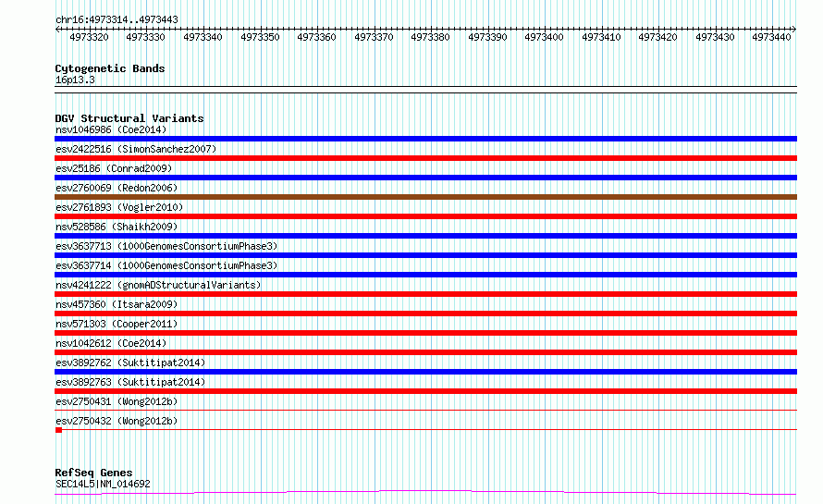This screenshot has width=823, height=504.
Task: Click the esv2761893 (Vogler2010) label
Action: point(119,207)
